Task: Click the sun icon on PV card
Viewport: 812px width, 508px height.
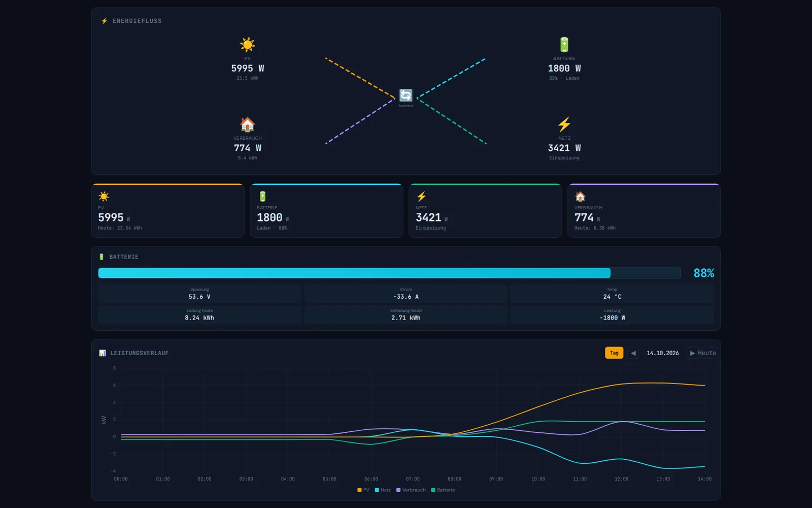Action: [104, 197]
